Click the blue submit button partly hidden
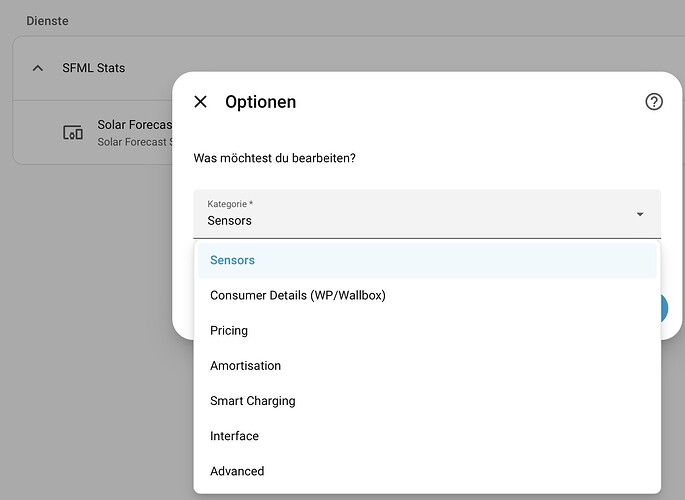The width and height of the screenshot is (685, 500). click(664, 308)
